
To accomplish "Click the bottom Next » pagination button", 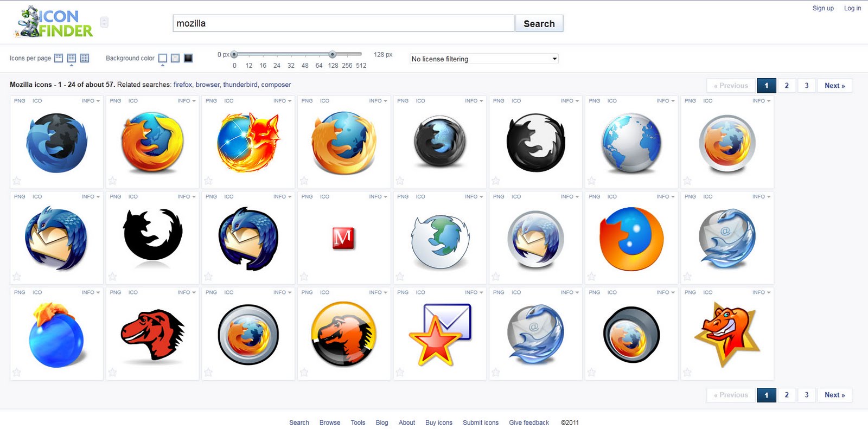I will click(x=835, y=395).
